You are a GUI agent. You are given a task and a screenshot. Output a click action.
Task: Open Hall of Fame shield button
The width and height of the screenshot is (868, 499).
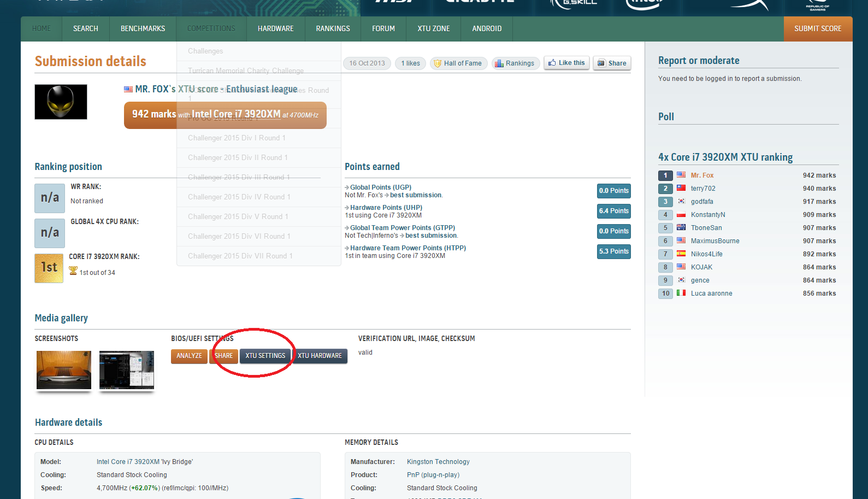click(x=459, y=63)
